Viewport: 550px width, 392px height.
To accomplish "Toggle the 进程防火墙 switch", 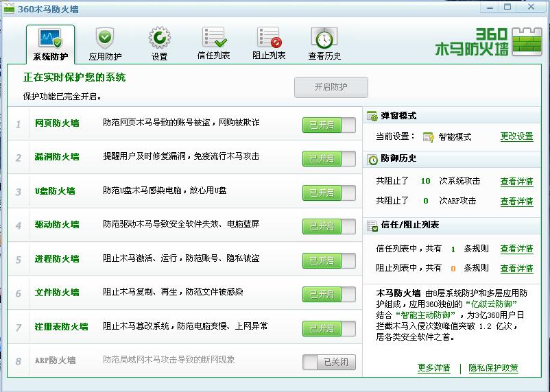I will [x=329, y=261].
